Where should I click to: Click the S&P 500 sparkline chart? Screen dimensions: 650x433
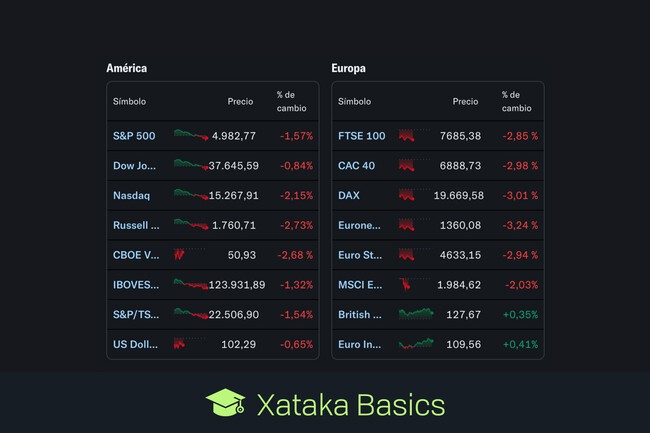(x=190, y=135)
